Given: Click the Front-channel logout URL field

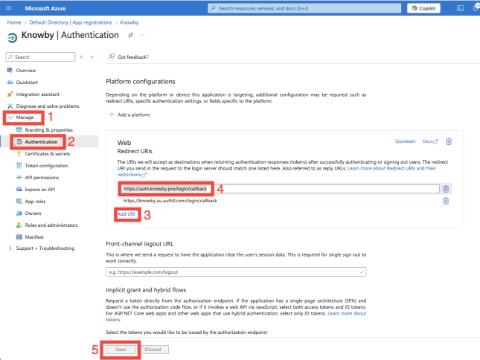Looking at the screenshot, I should click(236, 272).
